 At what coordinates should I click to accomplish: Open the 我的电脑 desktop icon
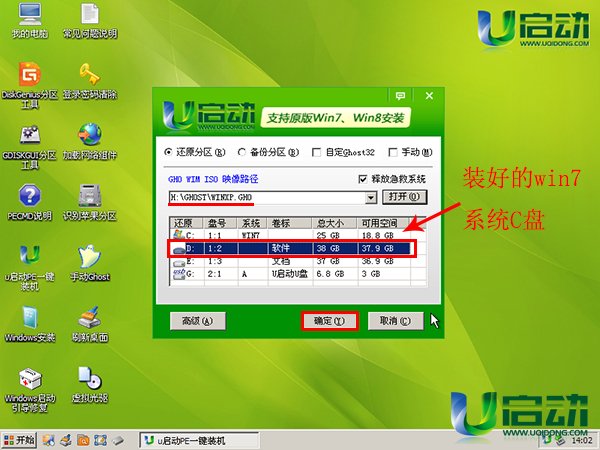pyautogui.click(x=30, y=16)
